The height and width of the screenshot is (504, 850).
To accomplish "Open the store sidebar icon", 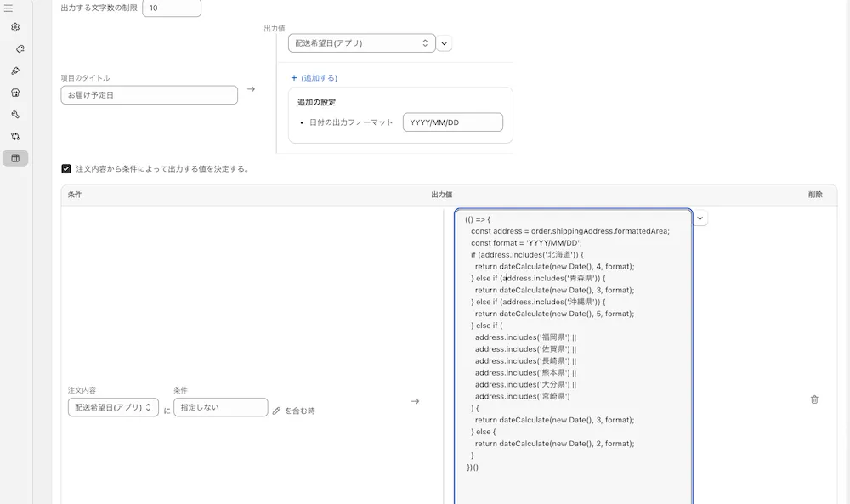I will coord(15,93).
